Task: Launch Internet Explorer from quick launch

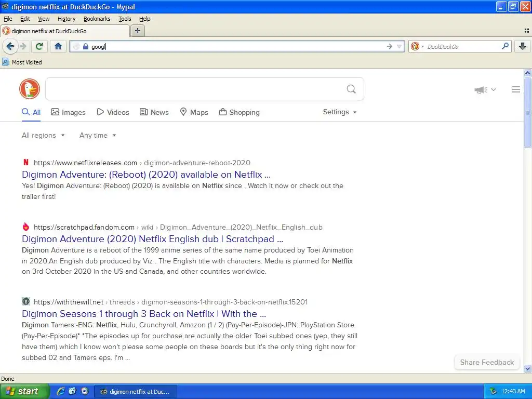Action: [61, 391]
